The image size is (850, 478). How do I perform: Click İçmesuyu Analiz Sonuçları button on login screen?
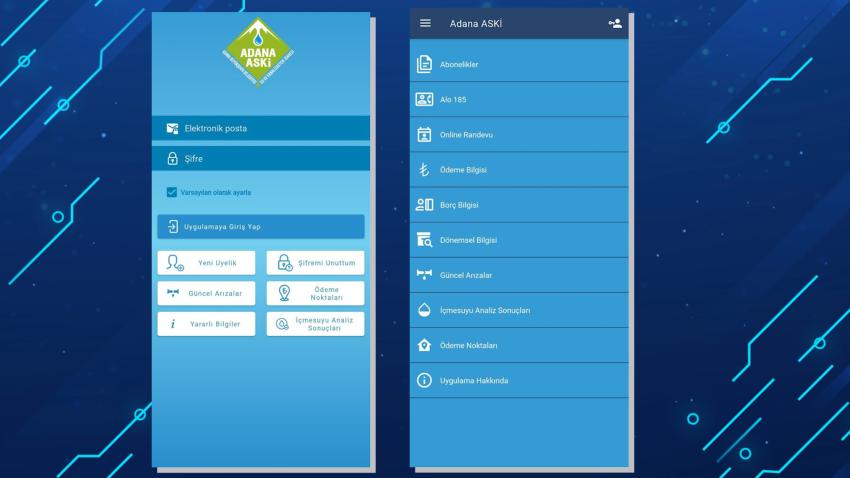coord(315,324)
